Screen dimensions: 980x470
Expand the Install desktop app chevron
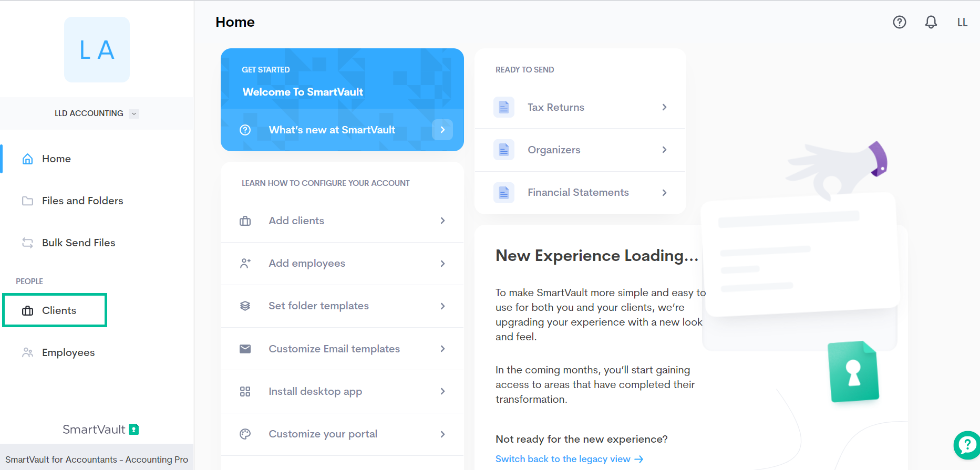click(x=442, y=391)
